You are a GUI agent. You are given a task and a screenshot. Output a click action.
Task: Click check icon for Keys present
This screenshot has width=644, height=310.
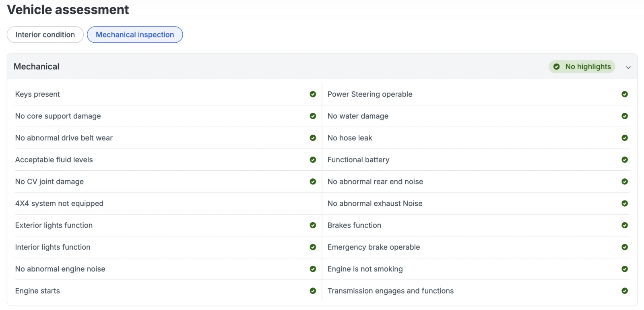point(313,94)
